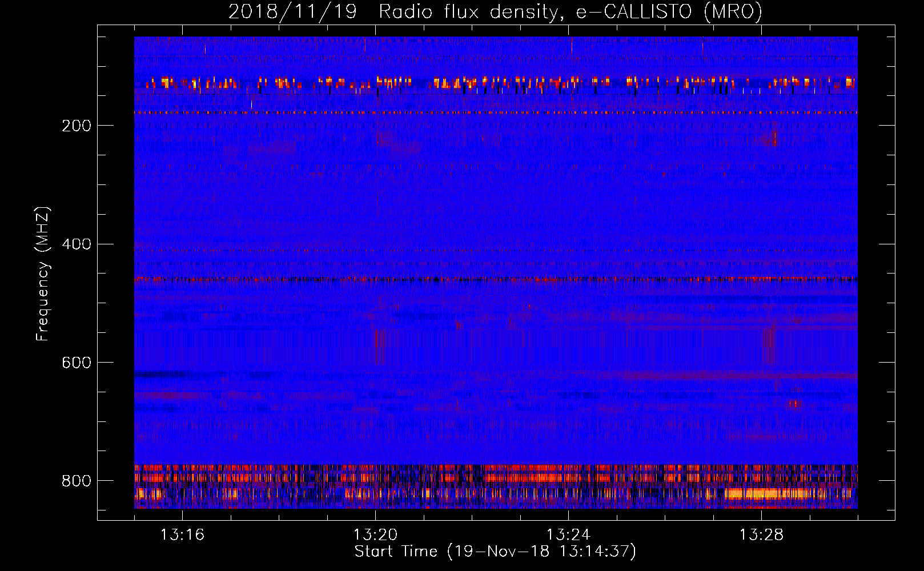Click the 200 frequency tick label
Image resolution: width=924 pixels, height=571 pixels.
[x=76, y=126]
